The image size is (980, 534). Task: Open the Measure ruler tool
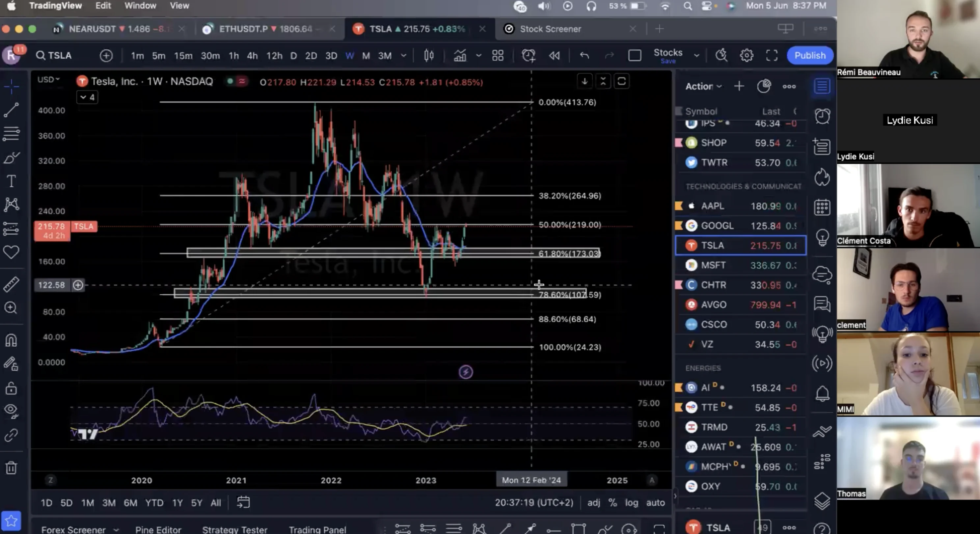tap(11, 284)
